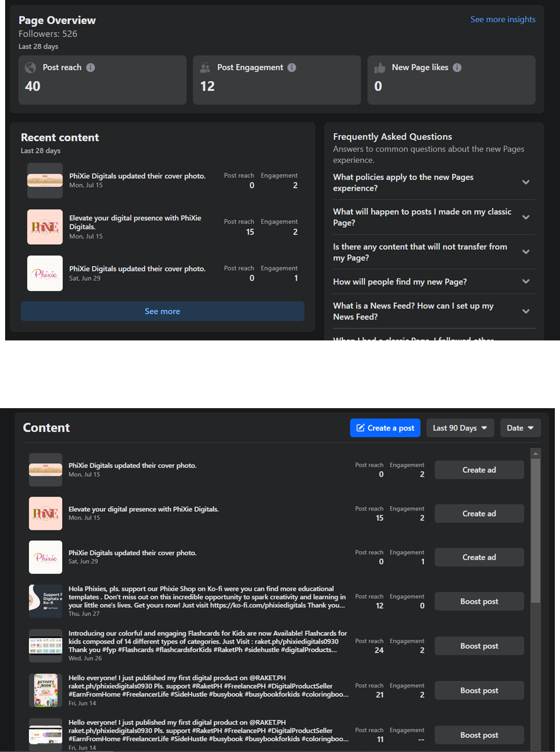Click 'Followers: 526' text
The image size is (560, 752).
[48, 34]
